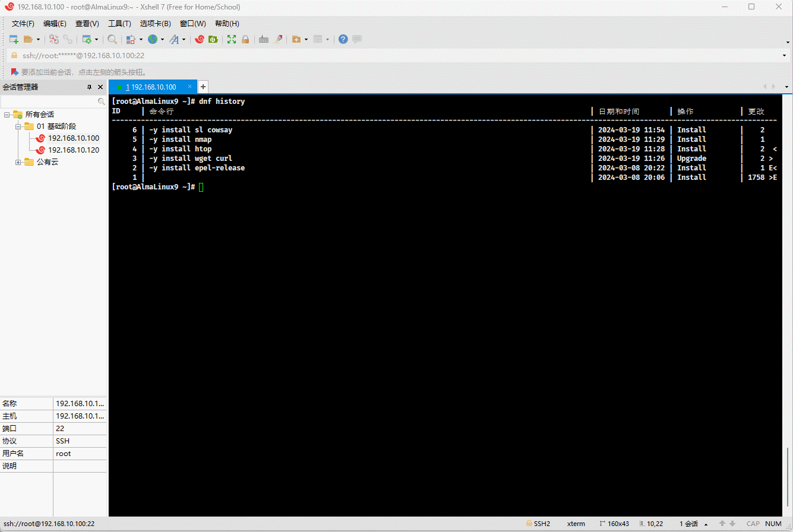Launch Xftp from the green toolbar icon
Image resolution: width=793 pixels, height=532 pixels.
(213, 39)
